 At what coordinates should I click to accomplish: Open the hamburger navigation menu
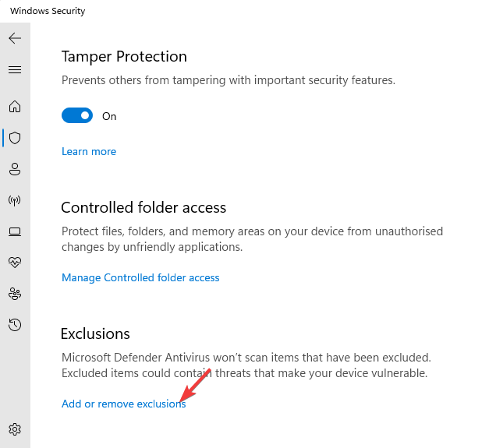[x=15, y=70]
